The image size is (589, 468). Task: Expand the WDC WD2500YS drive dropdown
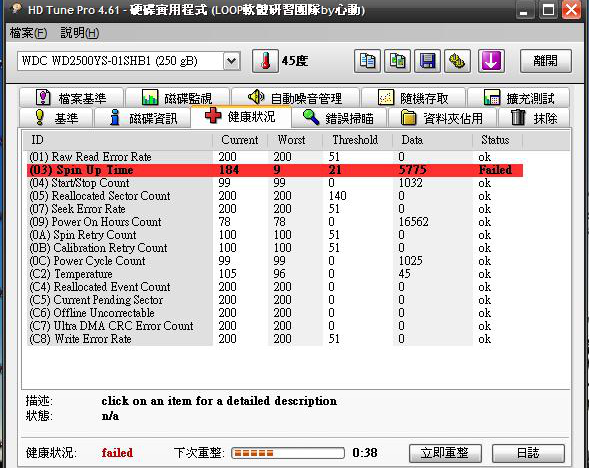(232, 61)
